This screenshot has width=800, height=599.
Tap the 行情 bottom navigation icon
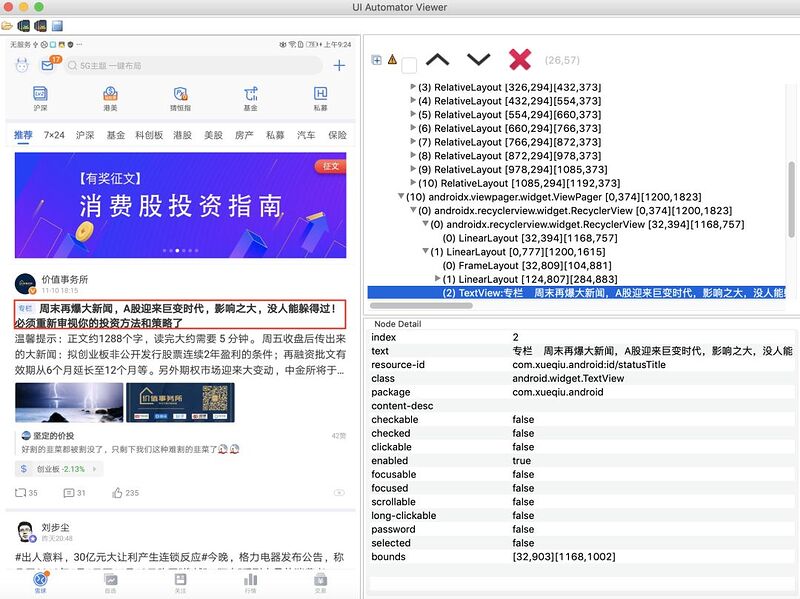click(x=251, y=582)
